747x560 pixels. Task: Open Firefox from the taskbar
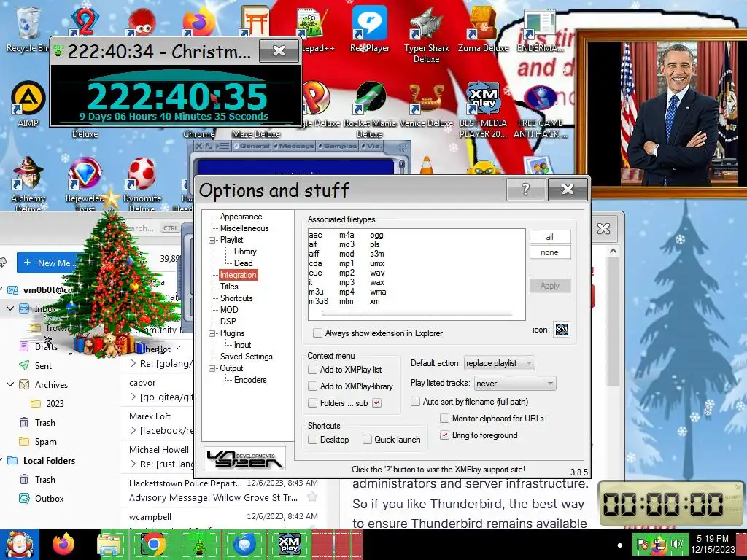(63, 545)
